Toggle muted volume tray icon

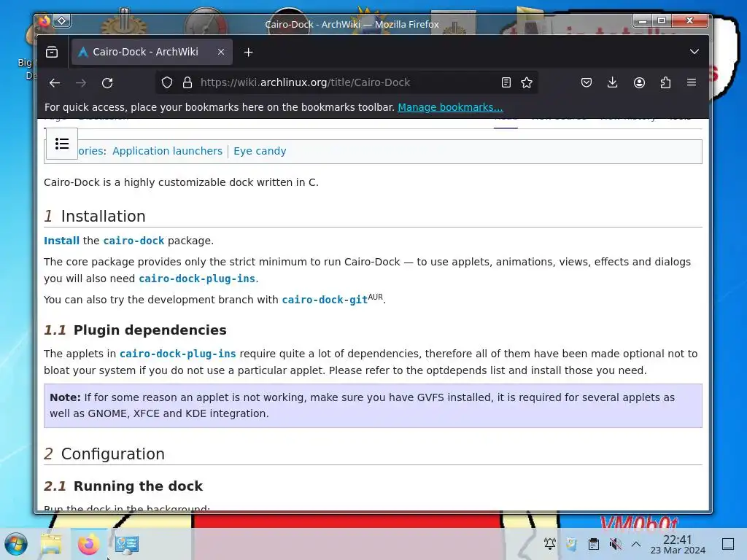[x=615, y=544]
